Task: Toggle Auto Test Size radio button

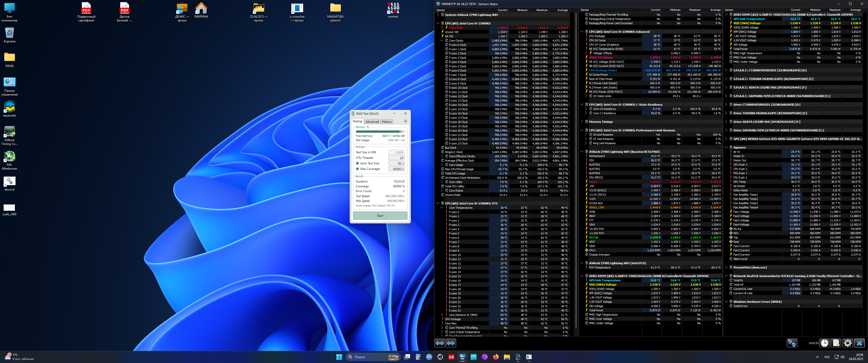Action: click(358, 163)
